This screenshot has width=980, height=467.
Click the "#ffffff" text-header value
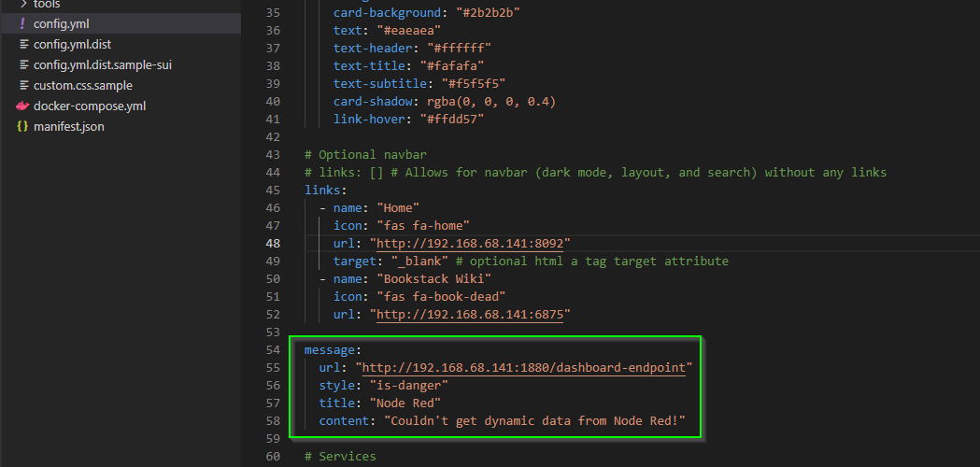[x=459, y=48]
